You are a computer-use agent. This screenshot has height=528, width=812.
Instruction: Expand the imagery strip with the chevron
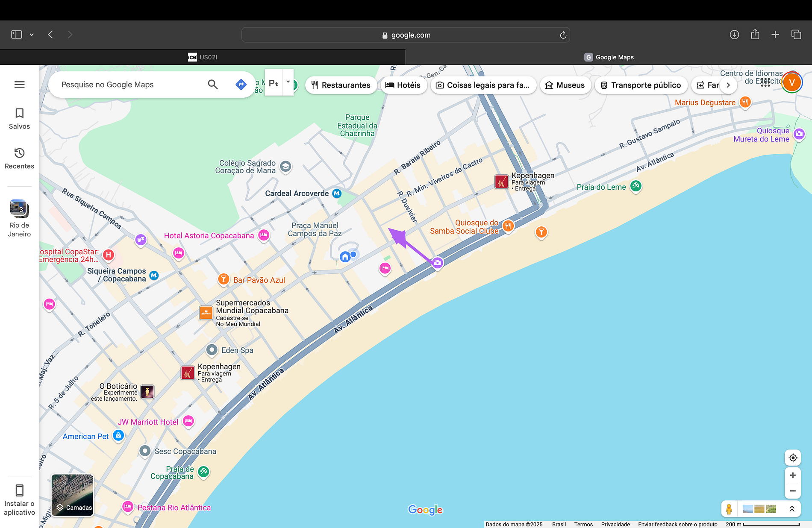coord(791,509)
